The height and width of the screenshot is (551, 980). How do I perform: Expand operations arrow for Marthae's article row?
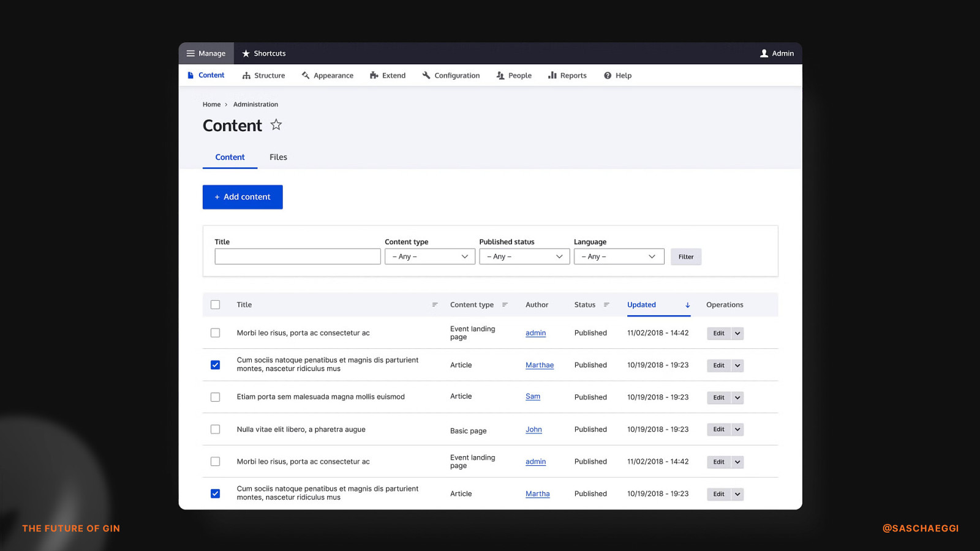pyautogui.click(x=737, y=365)
